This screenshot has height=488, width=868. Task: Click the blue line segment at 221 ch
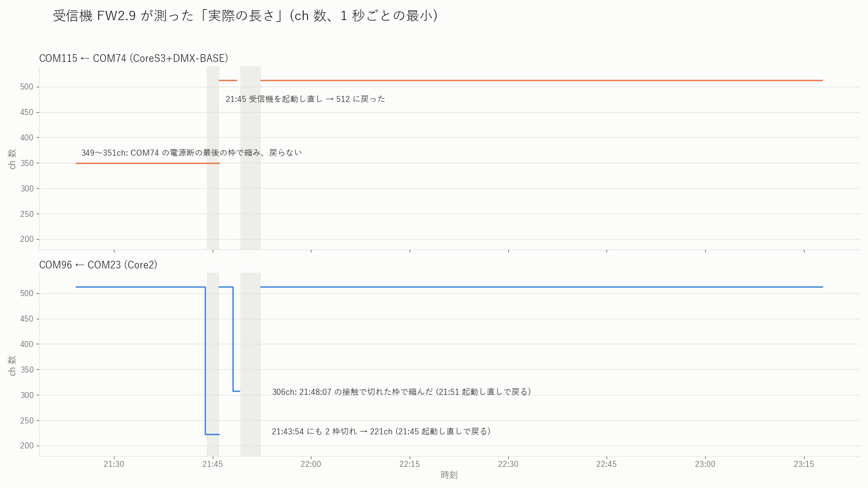[x=212, y=434]
